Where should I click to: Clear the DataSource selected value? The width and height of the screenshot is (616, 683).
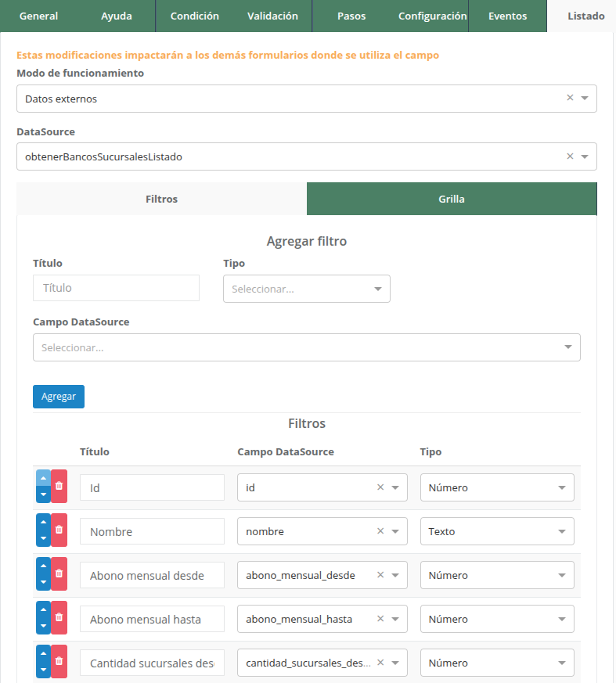pos(570,156)
